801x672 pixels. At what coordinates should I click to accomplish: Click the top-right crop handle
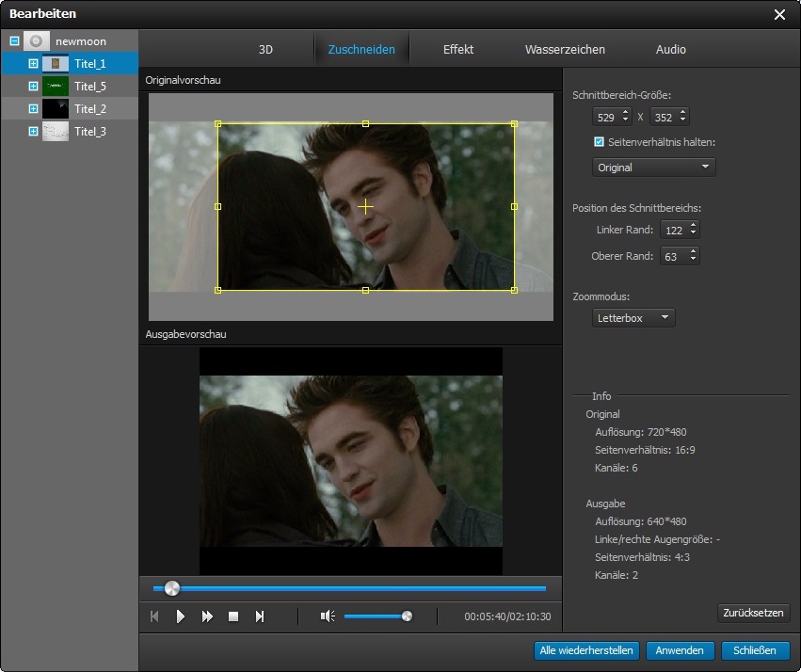[515, 123]
